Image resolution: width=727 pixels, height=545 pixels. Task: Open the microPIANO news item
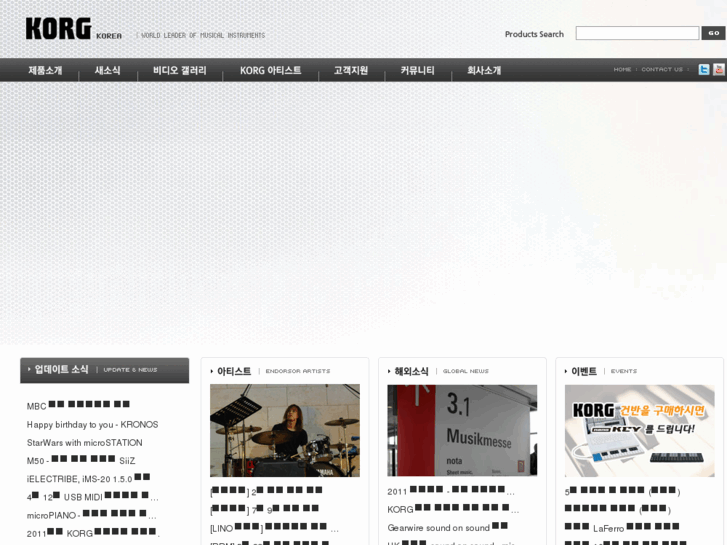pos(91,515)
